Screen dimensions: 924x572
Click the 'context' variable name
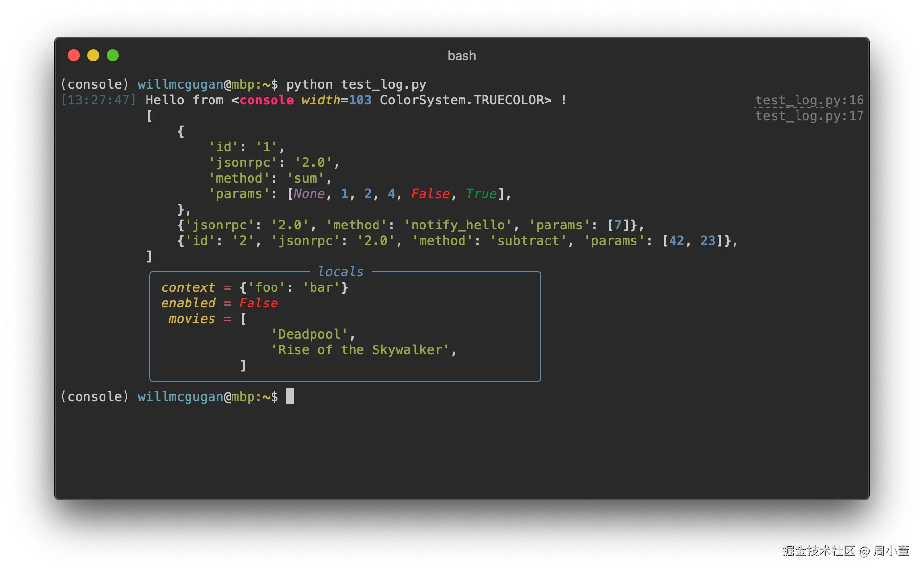click(188, 287)
